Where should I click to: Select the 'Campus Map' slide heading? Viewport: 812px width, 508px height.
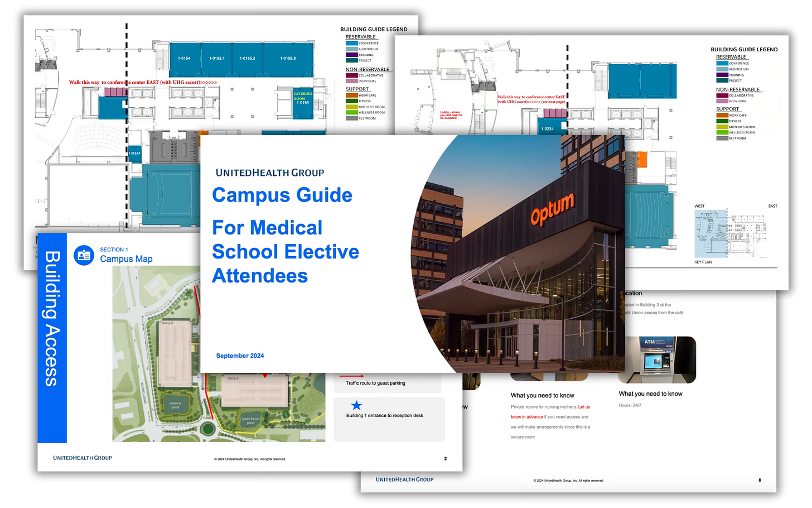pyautogui.click(x=126, y=259)
